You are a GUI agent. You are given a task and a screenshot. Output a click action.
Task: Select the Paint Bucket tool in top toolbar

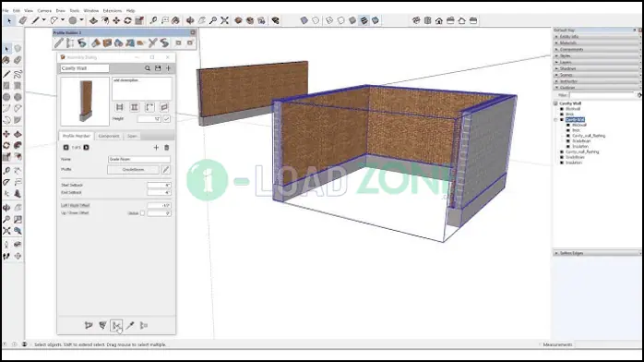coord(176,20)
